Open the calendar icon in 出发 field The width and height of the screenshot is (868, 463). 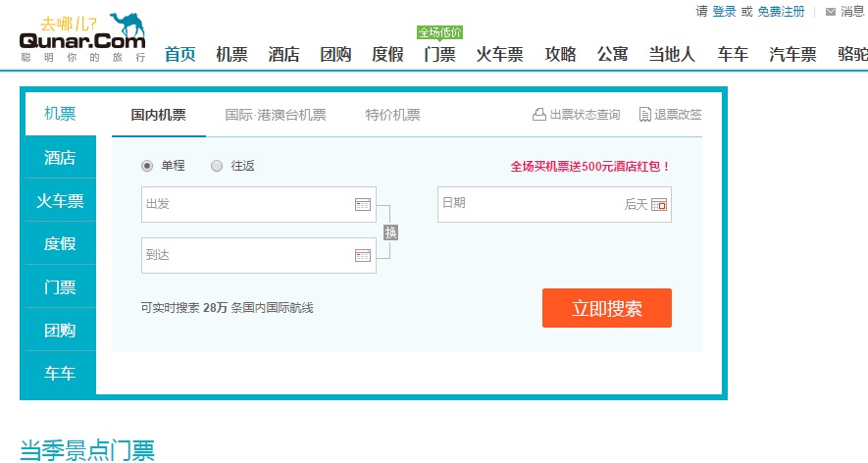tap(363, 205)
